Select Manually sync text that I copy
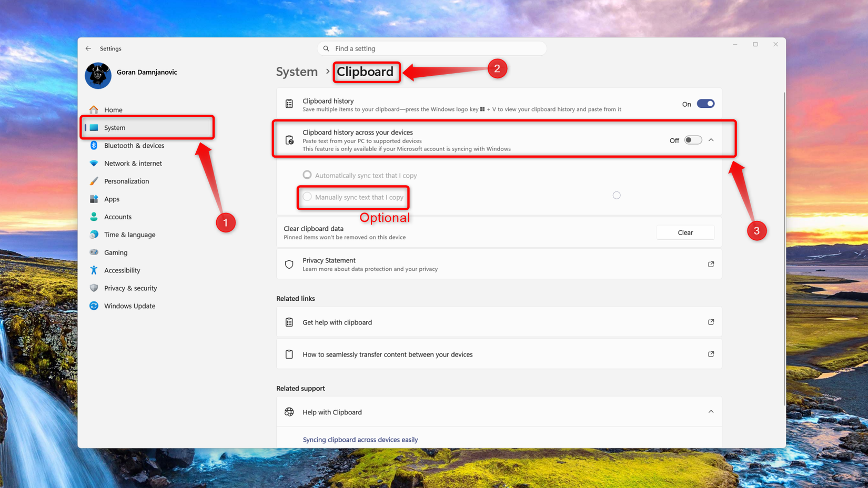 point(307,197)
